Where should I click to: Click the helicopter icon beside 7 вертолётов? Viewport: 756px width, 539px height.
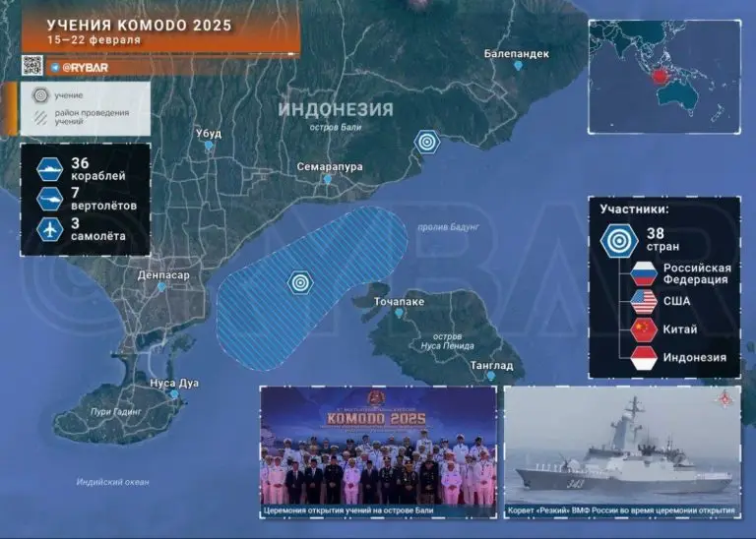[47, 198]
